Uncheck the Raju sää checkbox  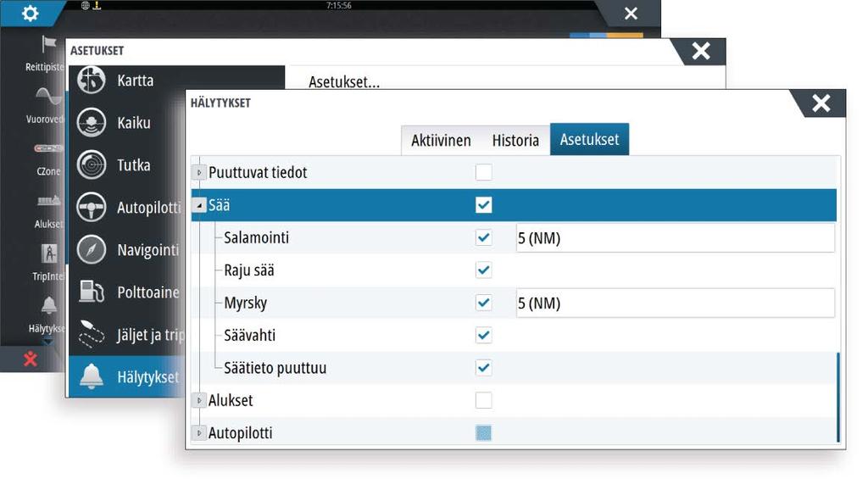[483, 270]
